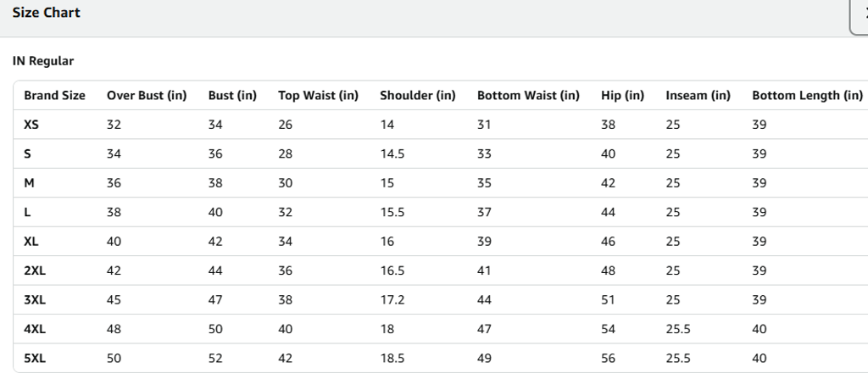
Task: Click the Hip (in) column header
Action: tap(623, 95)
